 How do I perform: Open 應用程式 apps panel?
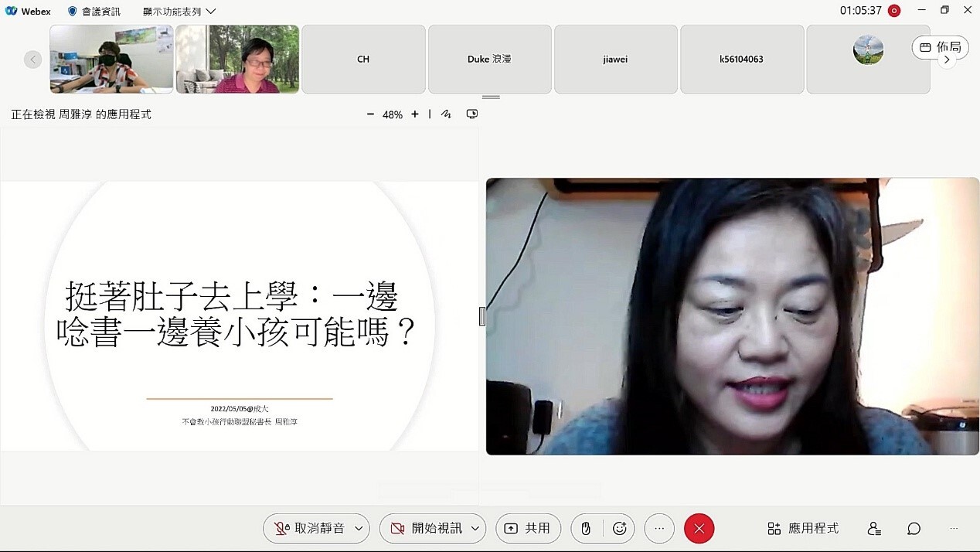pos(803,529)
